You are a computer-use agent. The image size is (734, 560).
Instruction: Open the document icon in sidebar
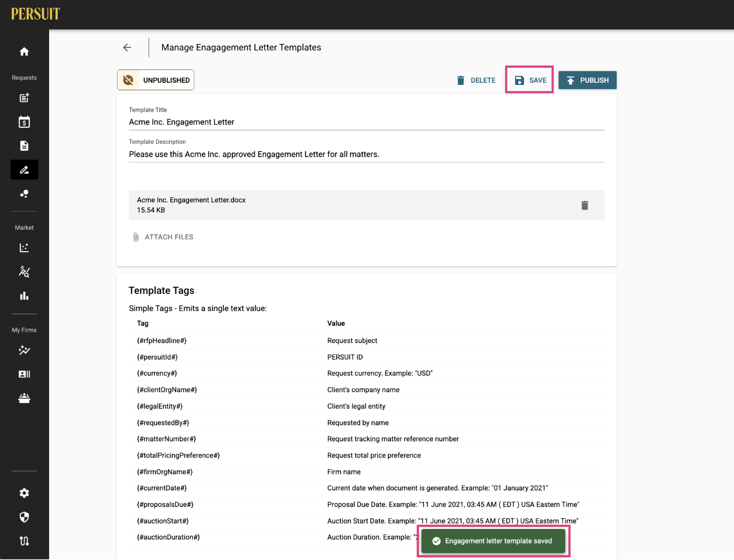click(24, 146)
